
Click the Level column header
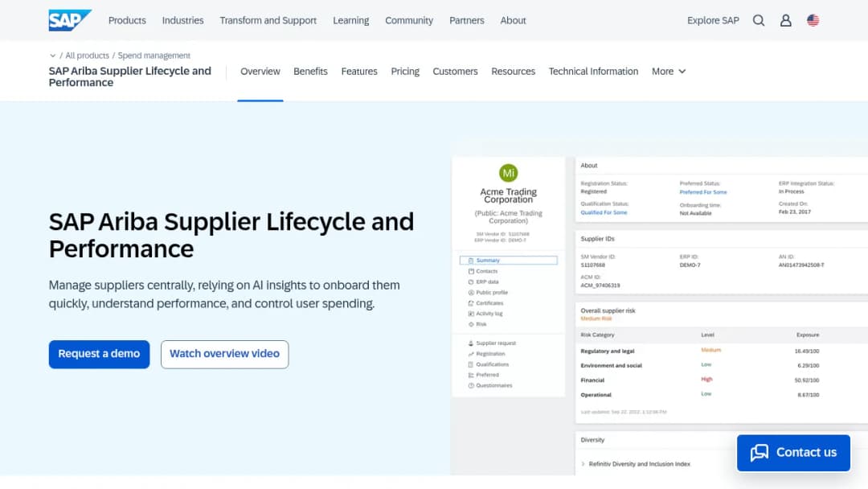[x=707, y=335]
